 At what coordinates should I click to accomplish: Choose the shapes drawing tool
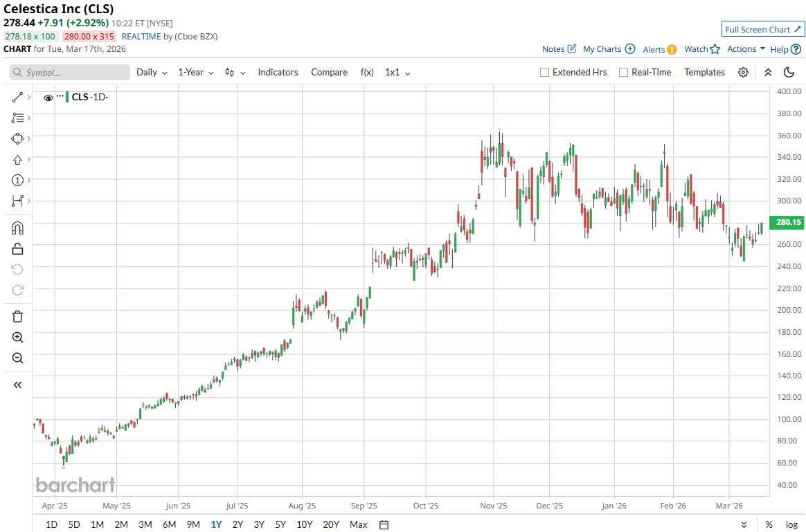tap(17, 138)
